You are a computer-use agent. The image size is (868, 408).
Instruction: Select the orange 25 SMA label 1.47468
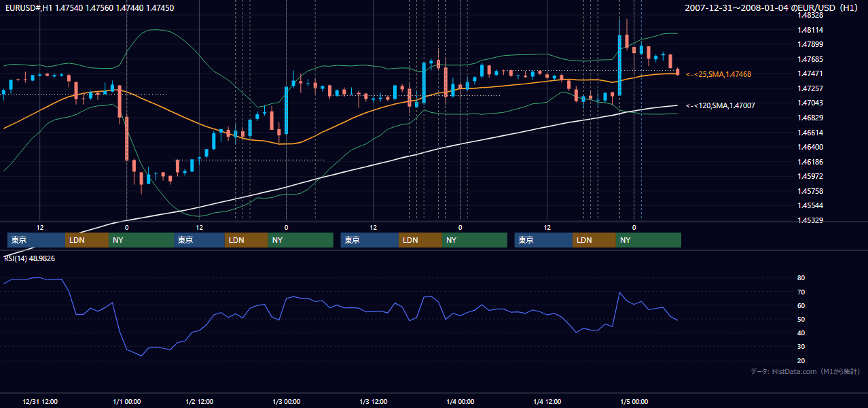click(x=719, y=74)
